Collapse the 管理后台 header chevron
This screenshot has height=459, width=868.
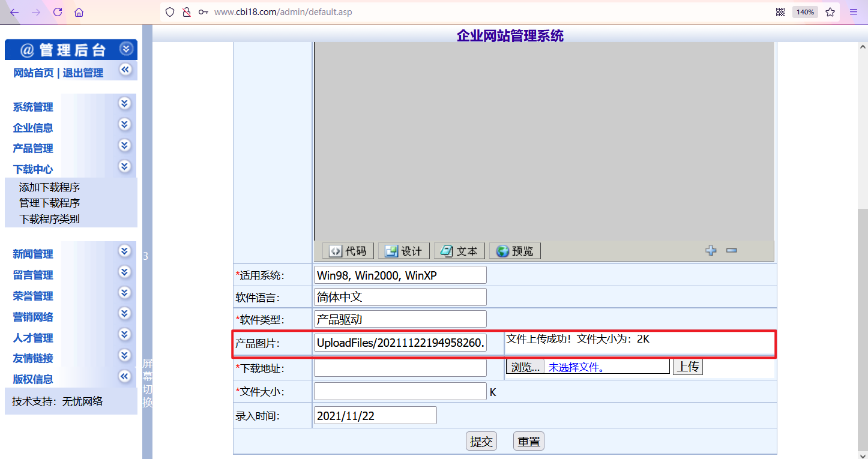(125, 49)
